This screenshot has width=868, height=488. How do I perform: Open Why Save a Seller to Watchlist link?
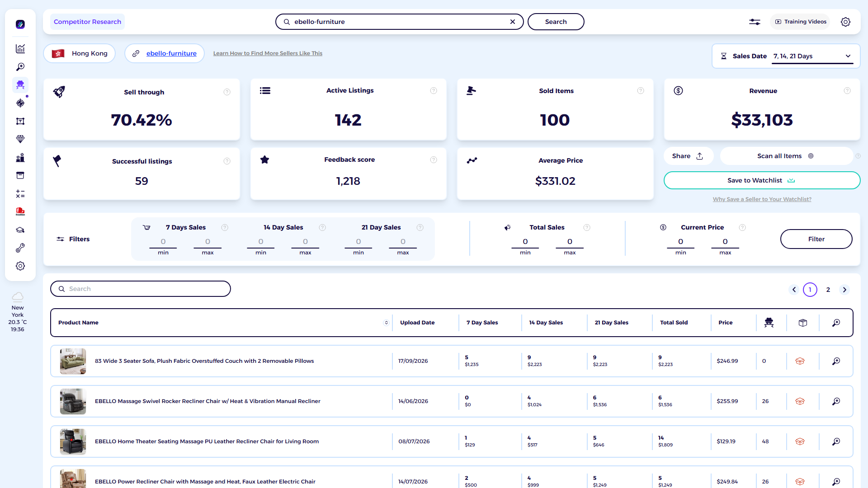762,199
